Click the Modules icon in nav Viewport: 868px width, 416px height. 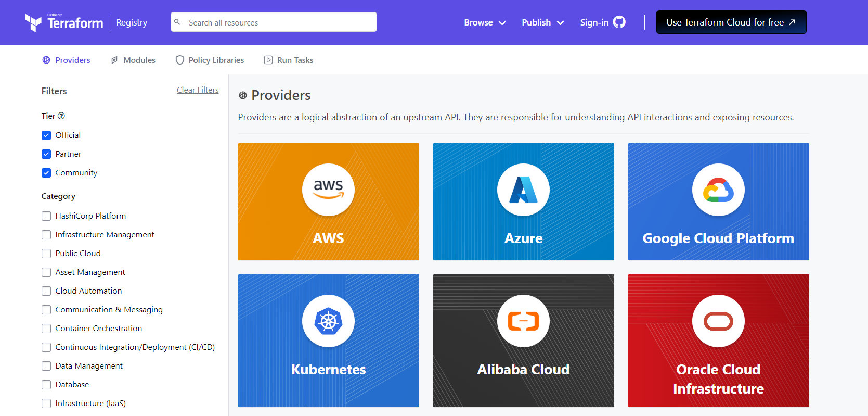click(114, 60)
